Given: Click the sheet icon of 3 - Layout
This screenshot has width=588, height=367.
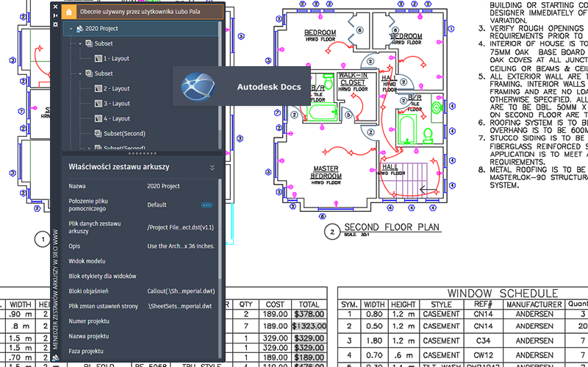Looking at the screenshot, I should pos(98,104).
